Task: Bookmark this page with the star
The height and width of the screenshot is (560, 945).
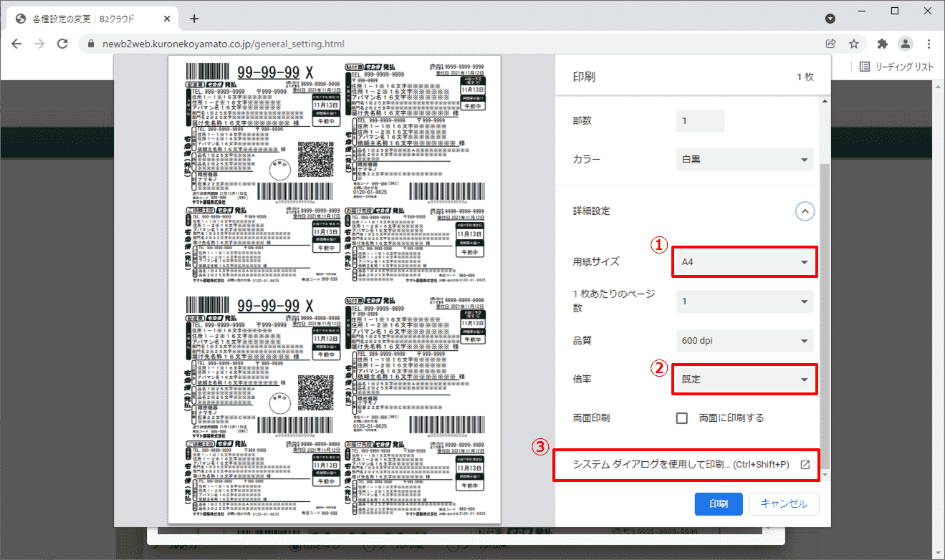Action: (x=854, y=44)
